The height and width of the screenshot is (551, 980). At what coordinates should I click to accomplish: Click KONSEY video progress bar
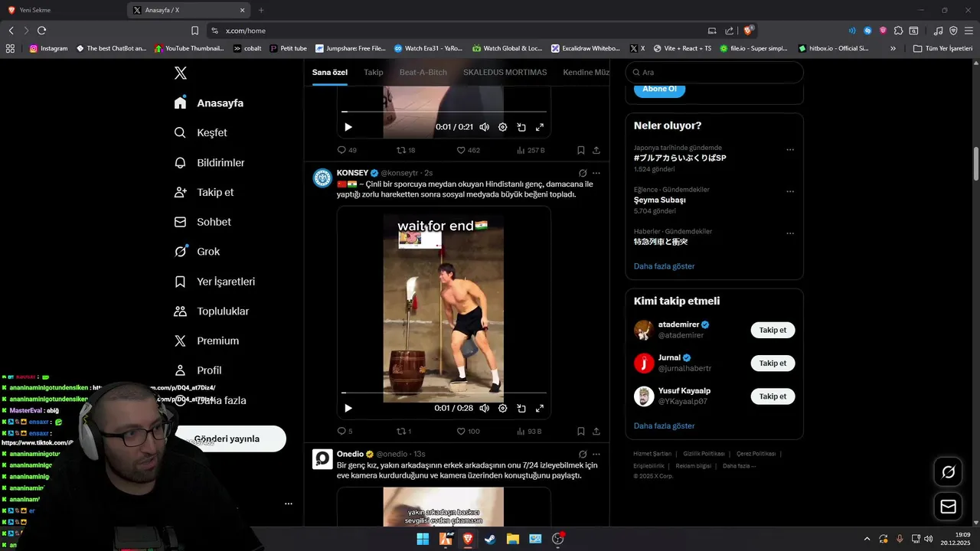(444, 393)
